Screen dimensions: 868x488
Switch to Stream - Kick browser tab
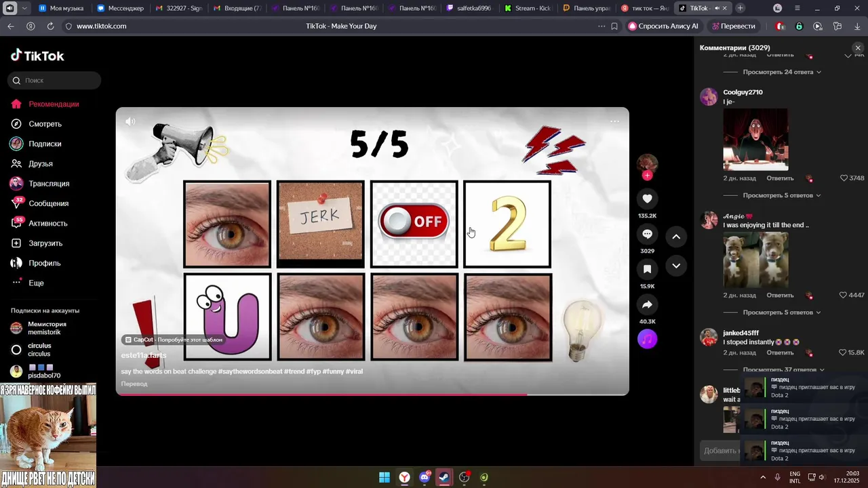point(528,8)
